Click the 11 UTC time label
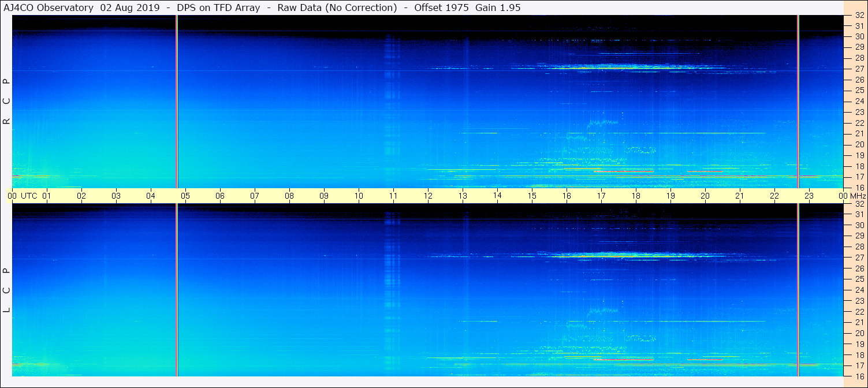The height and width of the screenshot is (388, 868). pyautogui.click(x=393, y=196)
